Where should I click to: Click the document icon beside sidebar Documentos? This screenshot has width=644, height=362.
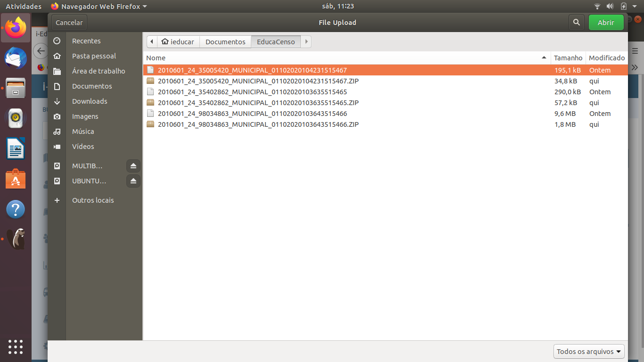coord(57,86)
